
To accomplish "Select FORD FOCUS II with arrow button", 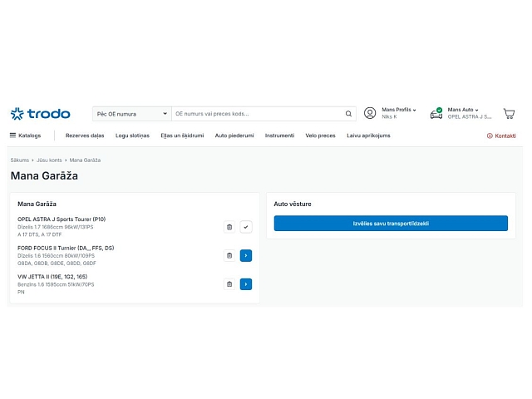I will 246,255.
